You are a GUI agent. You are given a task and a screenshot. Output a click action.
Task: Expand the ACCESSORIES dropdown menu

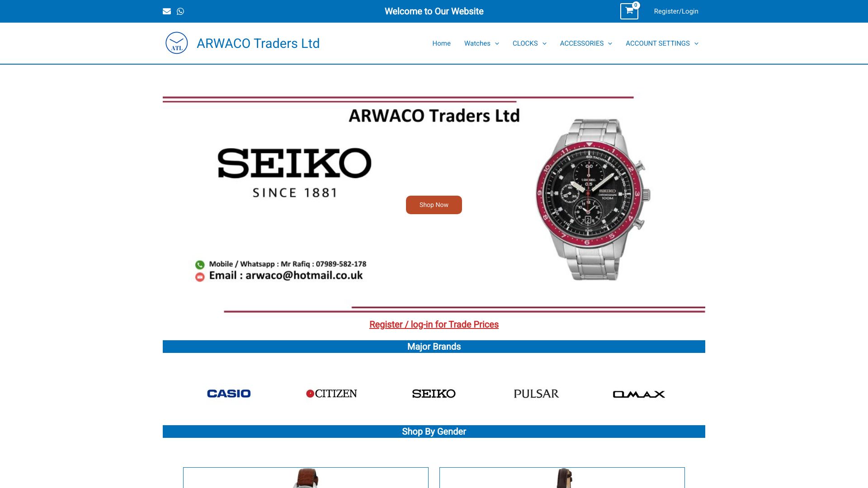(586, 43)
